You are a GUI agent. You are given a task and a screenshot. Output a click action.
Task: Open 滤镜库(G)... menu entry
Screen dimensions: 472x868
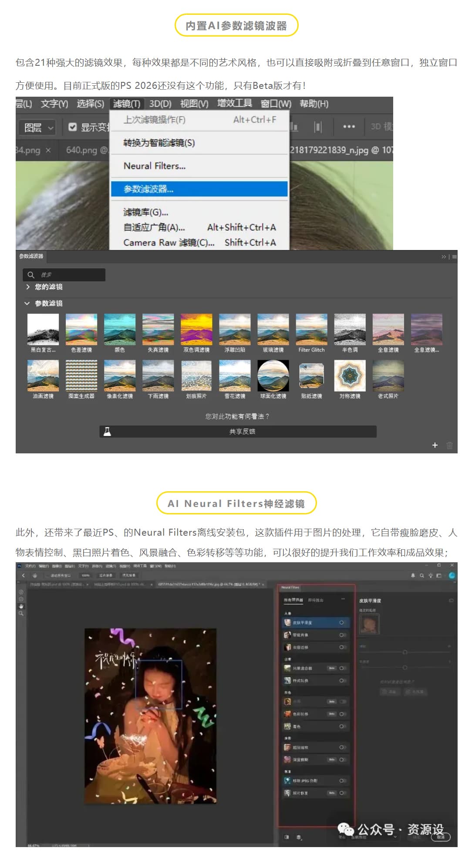tap(199, 212)
